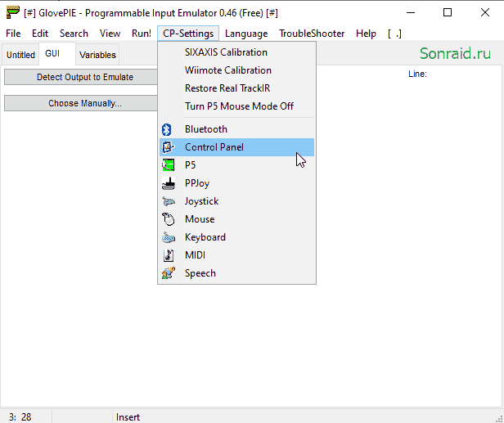Open the PPJoy settings entry
Viewport: 504px width, 423px height.
point(236,183)
